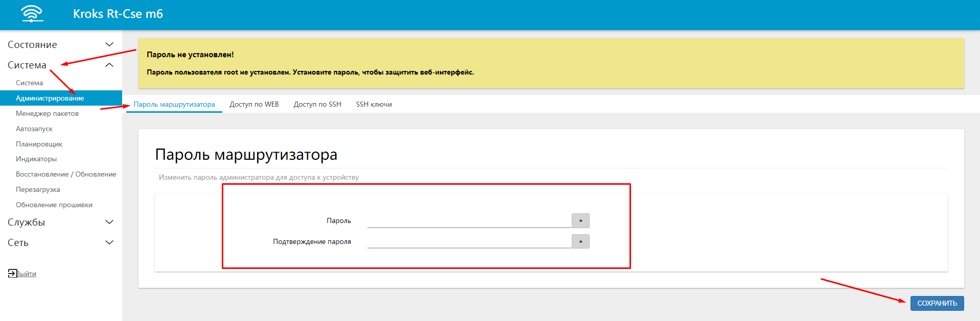Click the Изменить пароль администратора description text

coord(259,177)
